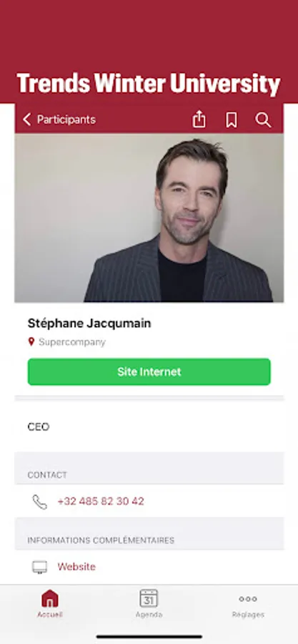Bookmark this participant profile

tap(232, 120)
